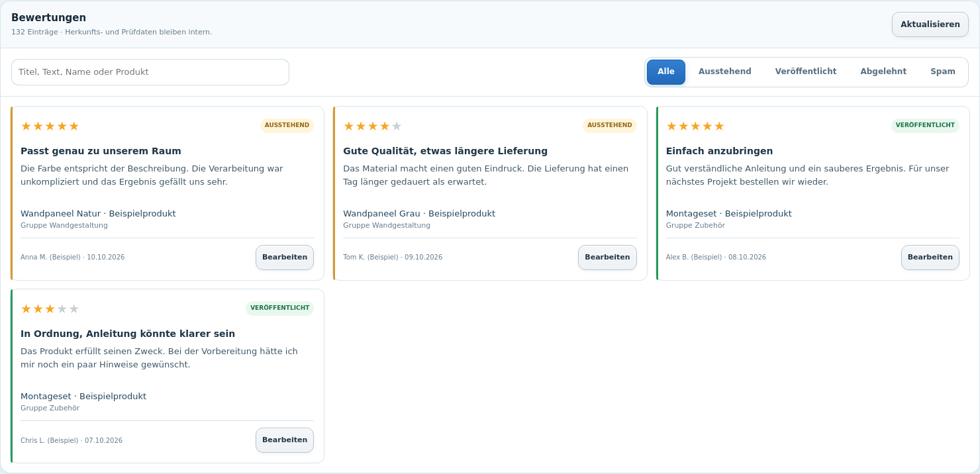The width and height of the screenshot is (980, 474).
Task: Click Bearbeiten on Tom K. review
Action: coord(607,258)
